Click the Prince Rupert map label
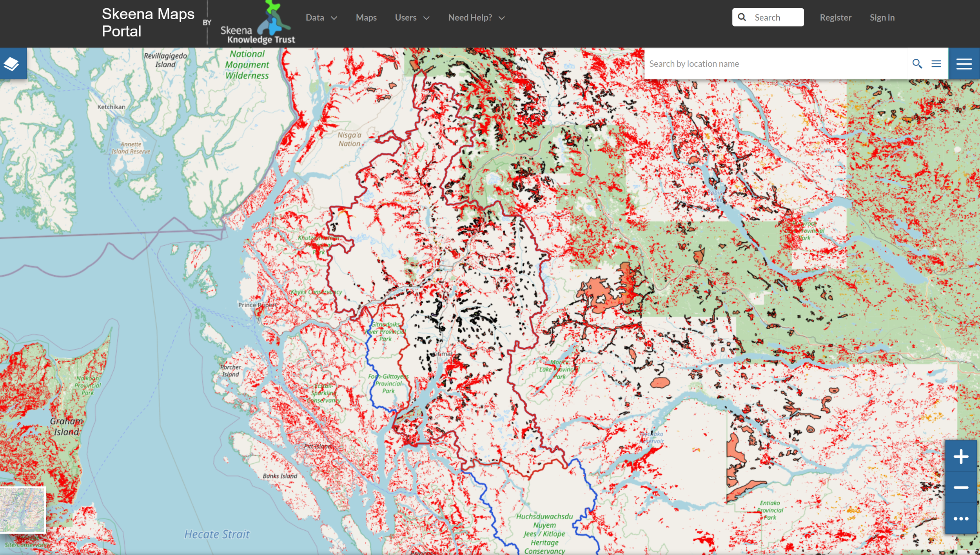 pos(257,305)
